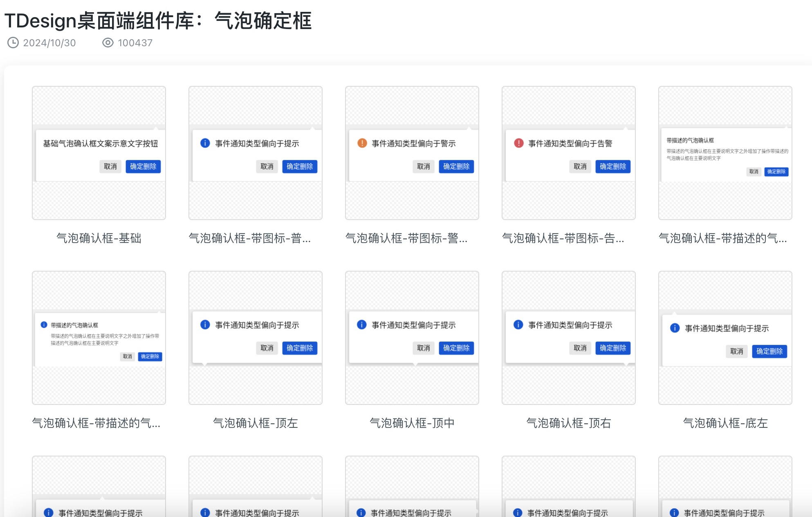
Task: Click 取消 in the 气泡确认框-底左 card
Action: (x=737, y=351)
